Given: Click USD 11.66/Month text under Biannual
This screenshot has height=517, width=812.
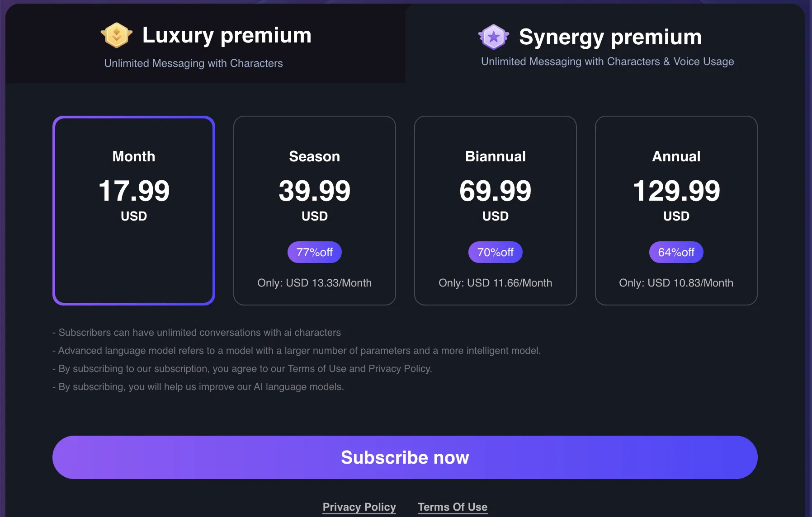Looking at the screenshot, I should (495, 282).
